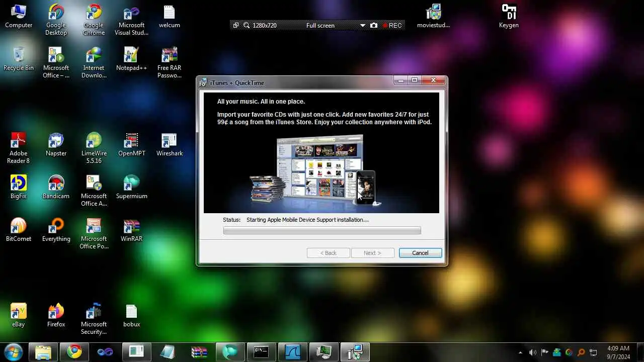Open Action Center flag in system tray

click(x=545, y=352)
